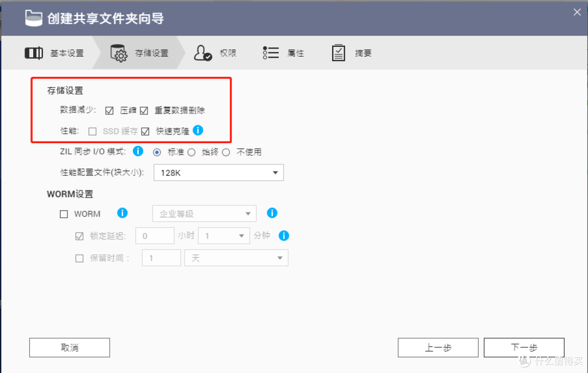
Task: Click the 数据减少 label
Action: tap(78, 110)
